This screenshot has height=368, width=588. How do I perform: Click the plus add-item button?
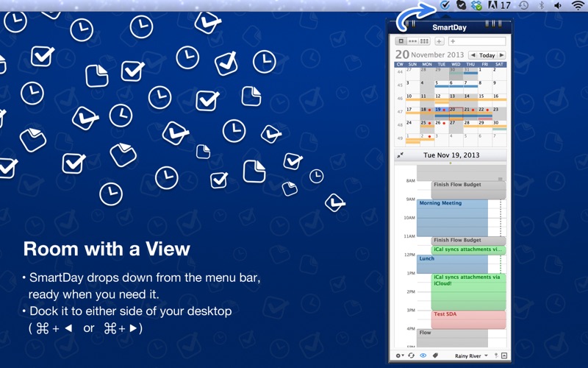point(439,41)
